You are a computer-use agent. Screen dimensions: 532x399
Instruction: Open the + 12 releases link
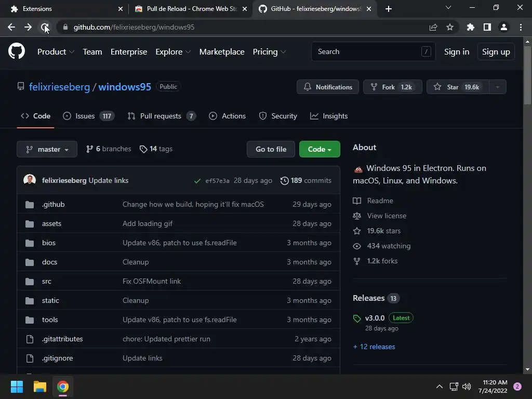374,347
